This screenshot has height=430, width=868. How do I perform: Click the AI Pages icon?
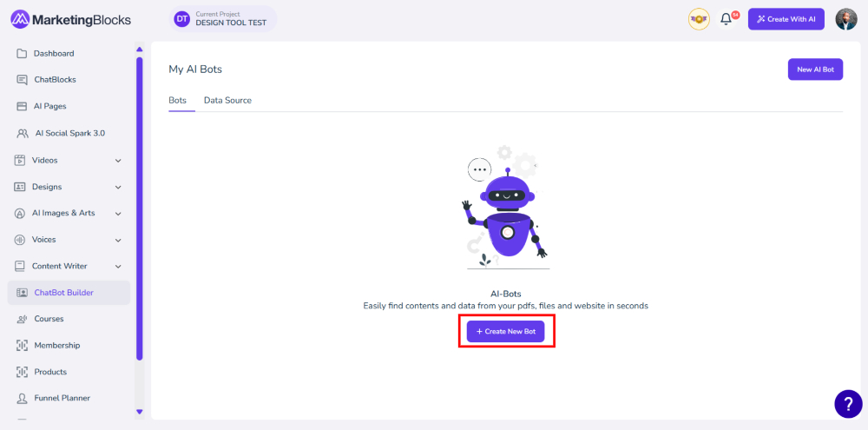click(22, 106)
